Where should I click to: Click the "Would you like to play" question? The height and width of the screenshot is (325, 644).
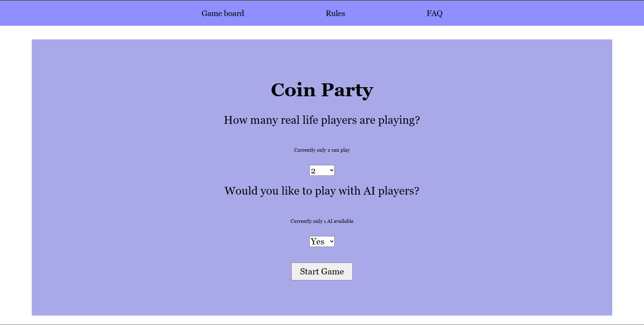322,191
